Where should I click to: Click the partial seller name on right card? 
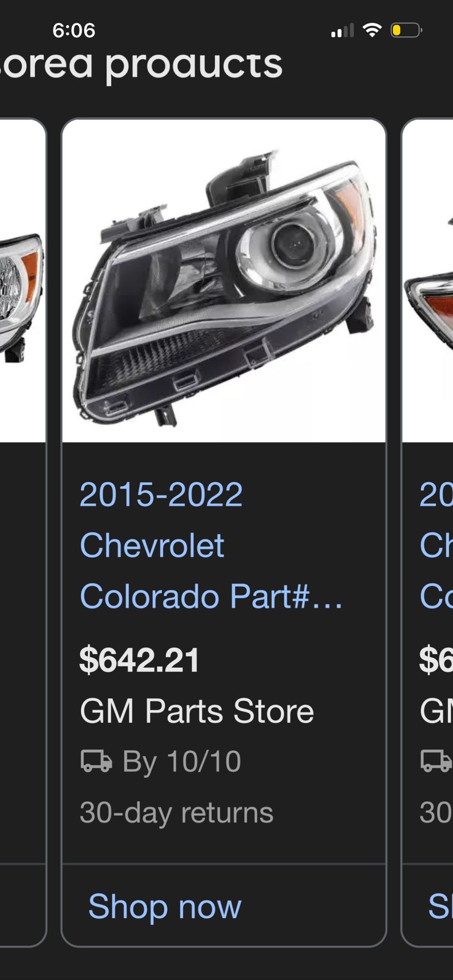[x=436, y=711]
